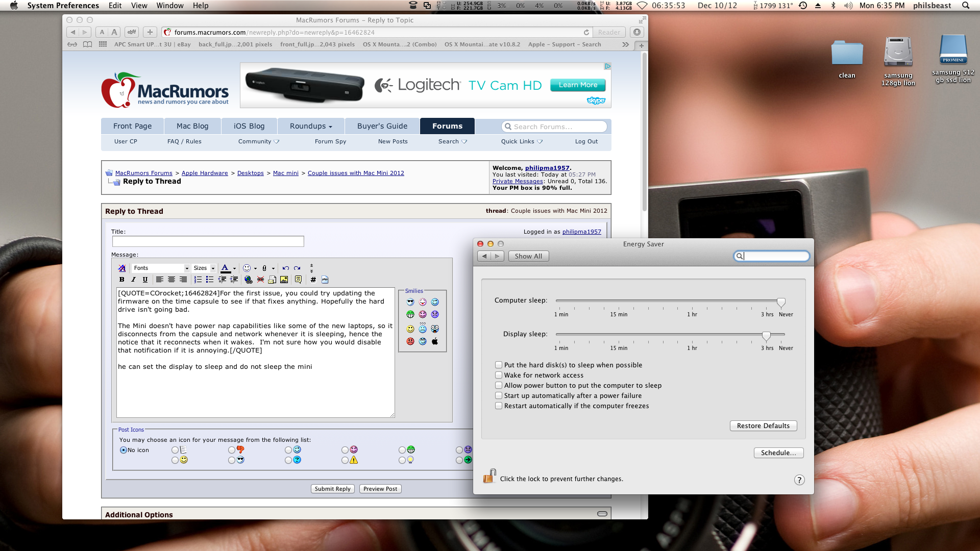Toggle bold text formatting in editor

121,280
